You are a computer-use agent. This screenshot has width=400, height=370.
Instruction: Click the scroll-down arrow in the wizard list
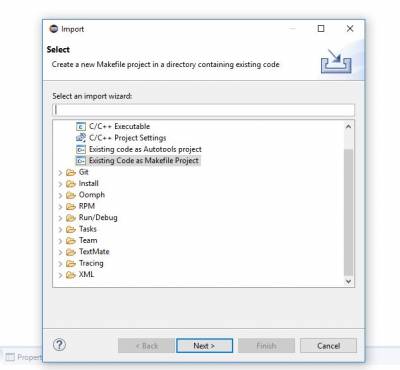tap(348, 281)
